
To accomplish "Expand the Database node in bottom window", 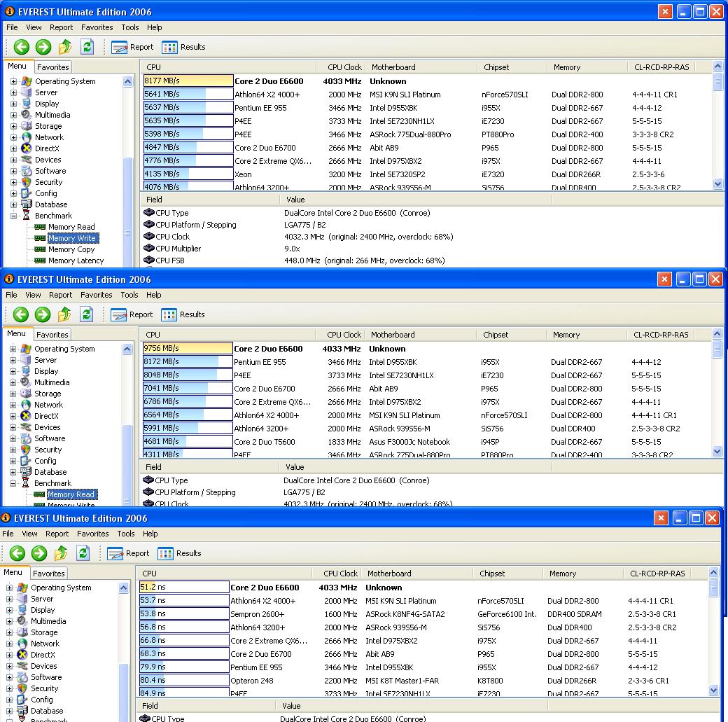I will coord(9,711).
